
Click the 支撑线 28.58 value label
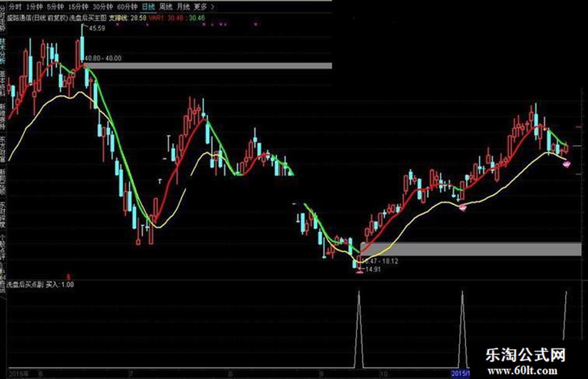click(128, 17)
